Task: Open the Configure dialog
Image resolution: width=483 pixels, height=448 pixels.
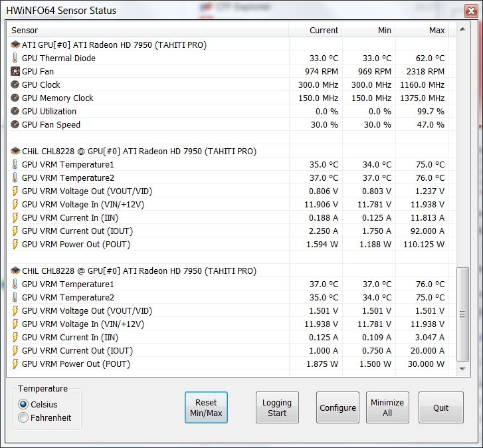Action: (x=338, y=407)
